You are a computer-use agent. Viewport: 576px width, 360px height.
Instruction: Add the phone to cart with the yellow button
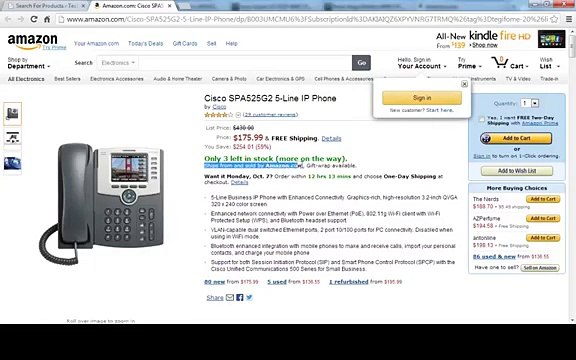coord(516,138)
